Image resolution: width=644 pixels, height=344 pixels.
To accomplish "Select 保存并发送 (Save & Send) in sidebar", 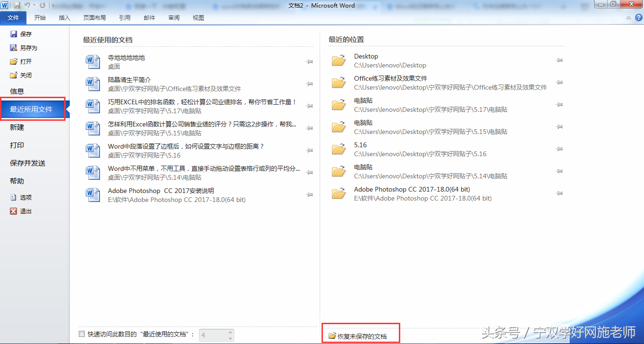I will 28,163.
